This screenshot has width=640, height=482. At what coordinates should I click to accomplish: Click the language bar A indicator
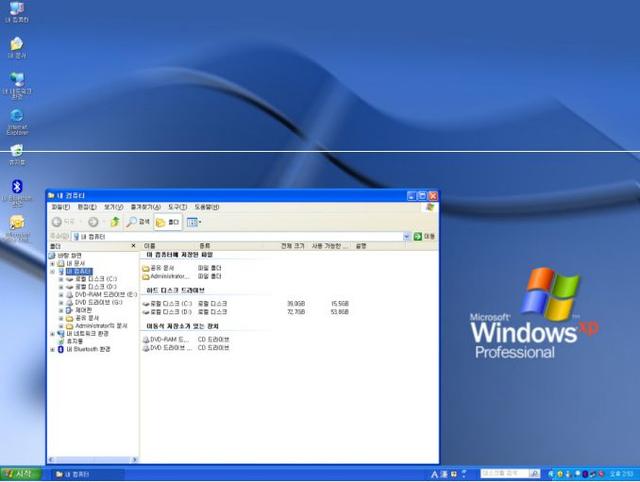click(434, 474)
